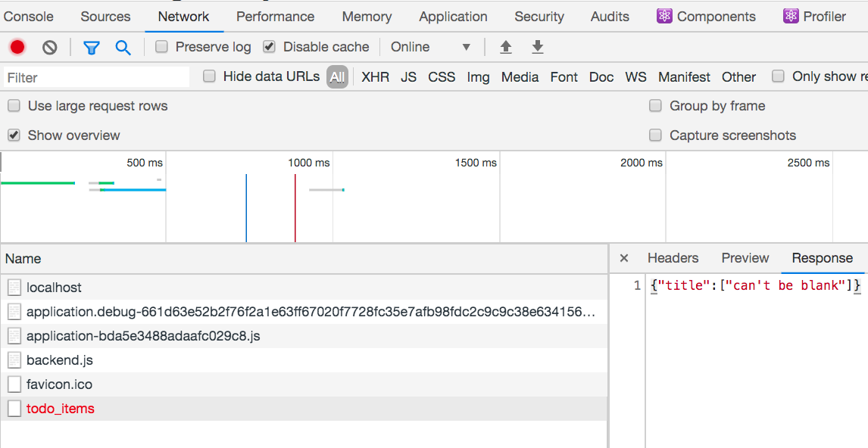Switch to the Console tab

(29, 16)
